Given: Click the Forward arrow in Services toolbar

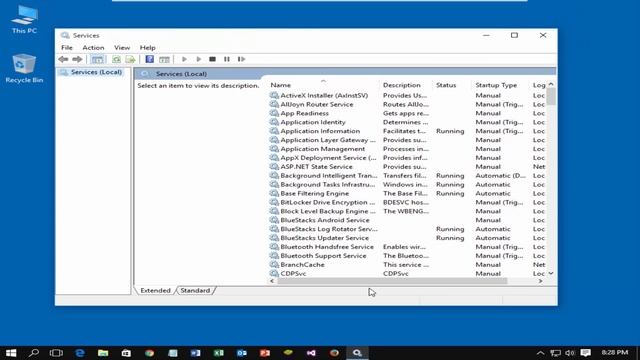Looking at the screenshot, I should point(77,59).
